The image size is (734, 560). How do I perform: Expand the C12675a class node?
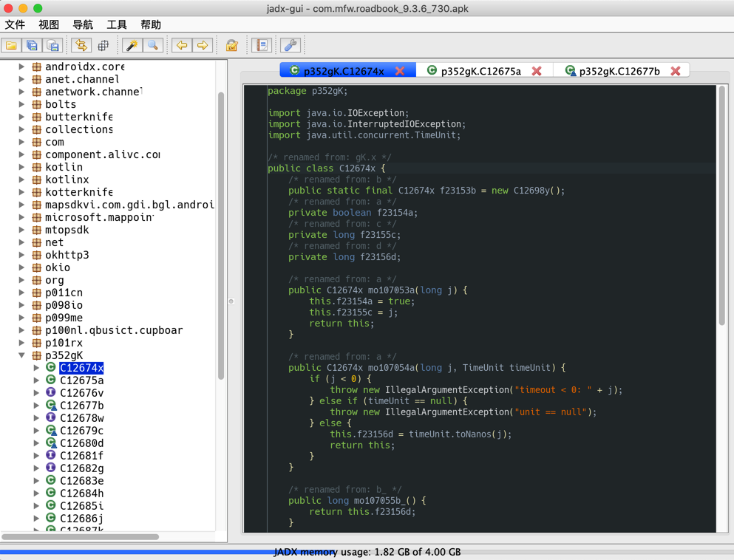click(36, 380)
